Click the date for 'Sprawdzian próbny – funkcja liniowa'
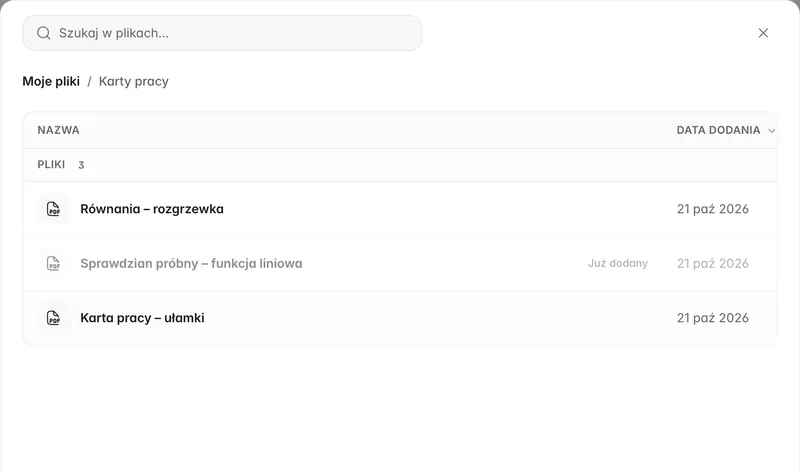 713,264
